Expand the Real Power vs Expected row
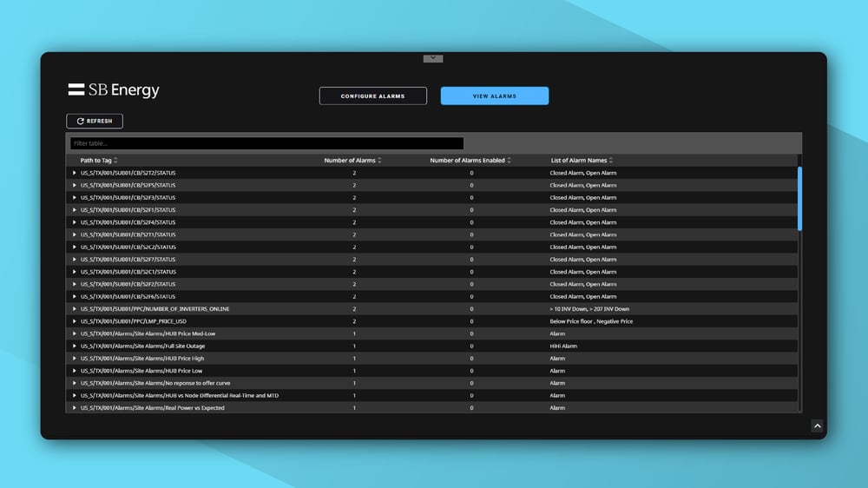Viewport: 868px width, 488px height. [75, 408]
